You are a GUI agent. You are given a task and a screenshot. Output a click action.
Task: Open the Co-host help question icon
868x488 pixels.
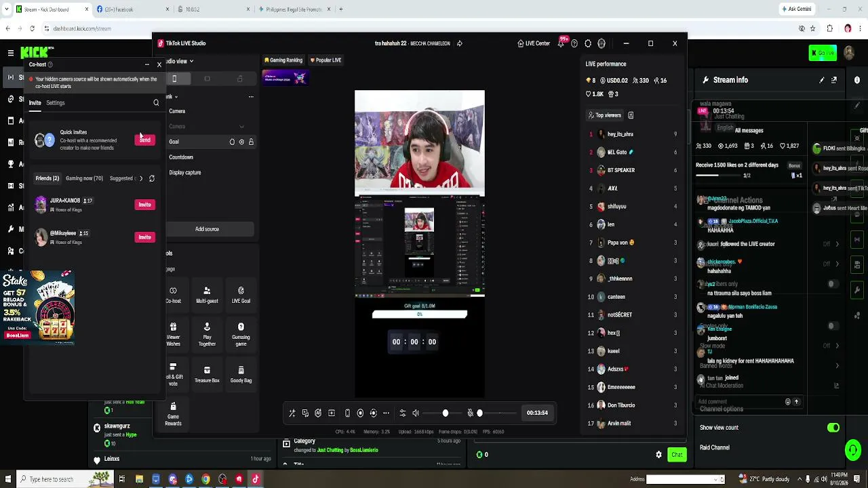coord(50,64)
